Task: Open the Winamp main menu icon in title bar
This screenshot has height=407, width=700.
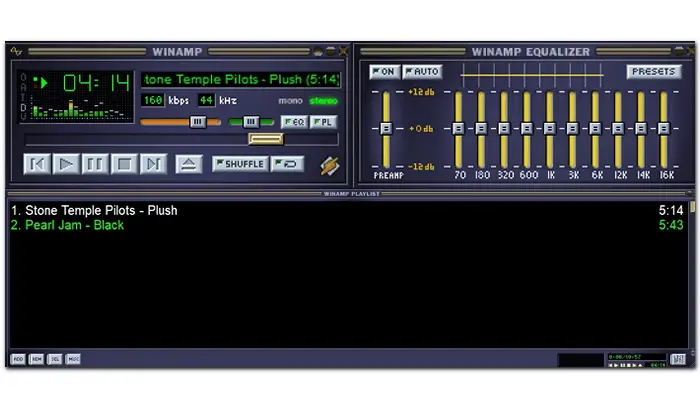Action: pos(16,52)
